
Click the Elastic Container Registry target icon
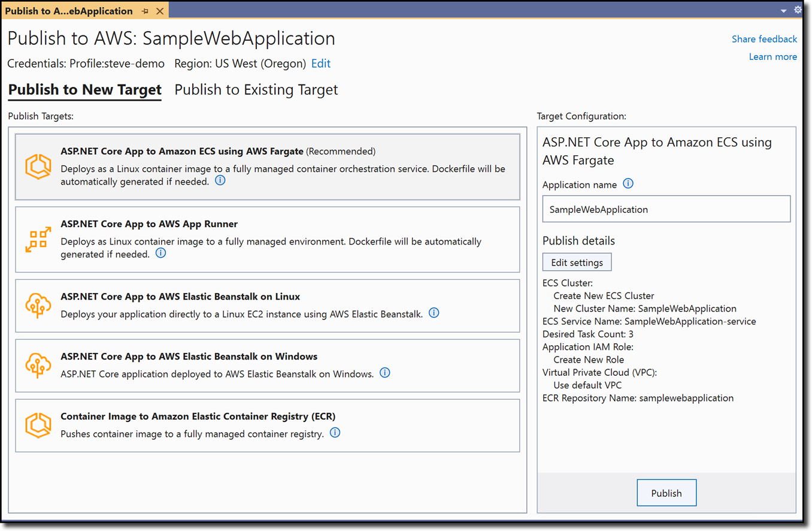[x=38, y=425]
